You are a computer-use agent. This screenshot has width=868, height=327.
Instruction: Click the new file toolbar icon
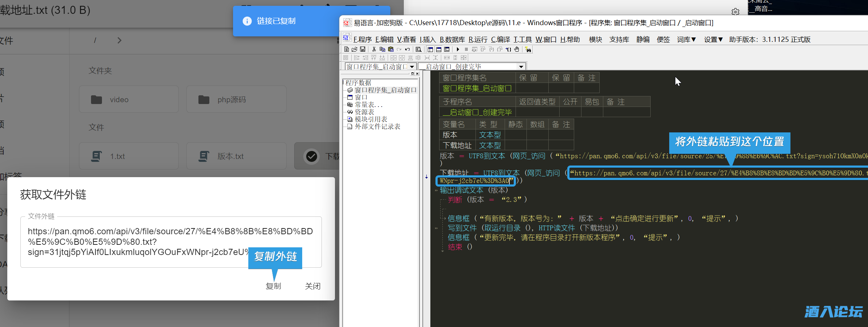(x=346, y=49)
